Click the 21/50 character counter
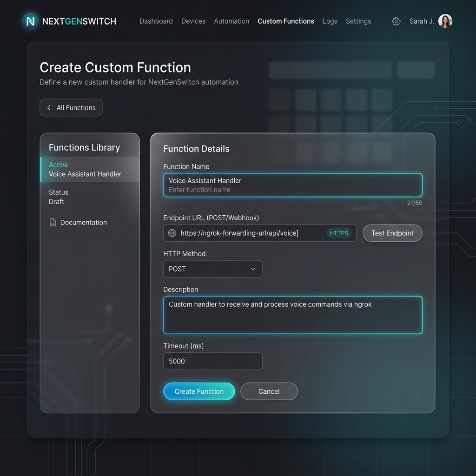This screenshot has height=476, width=476. click(414, 203)
